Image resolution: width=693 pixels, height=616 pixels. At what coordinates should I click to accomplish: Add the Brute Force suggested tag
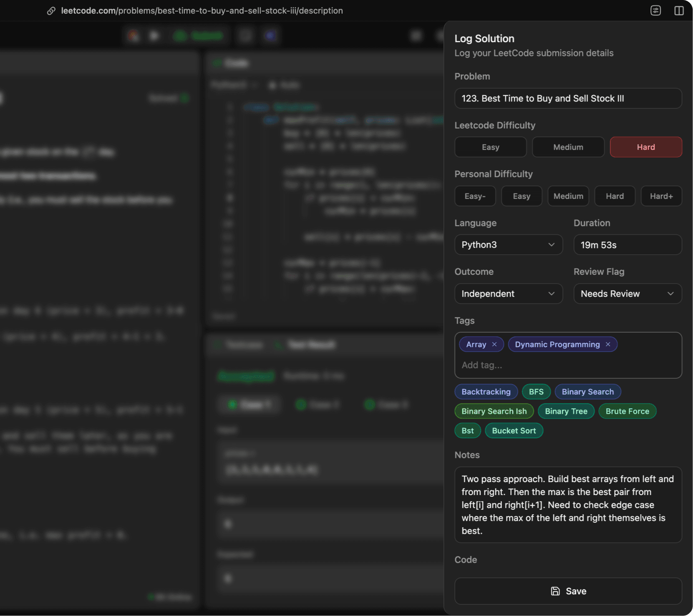[x=627, y=411]
